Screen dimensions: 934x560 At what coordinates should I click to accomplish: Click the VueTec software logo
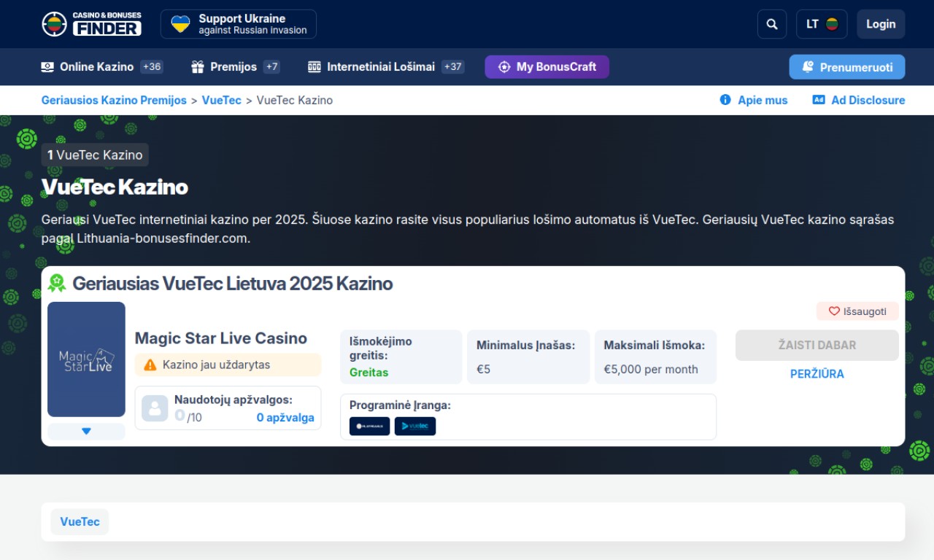tap(415, 426)
